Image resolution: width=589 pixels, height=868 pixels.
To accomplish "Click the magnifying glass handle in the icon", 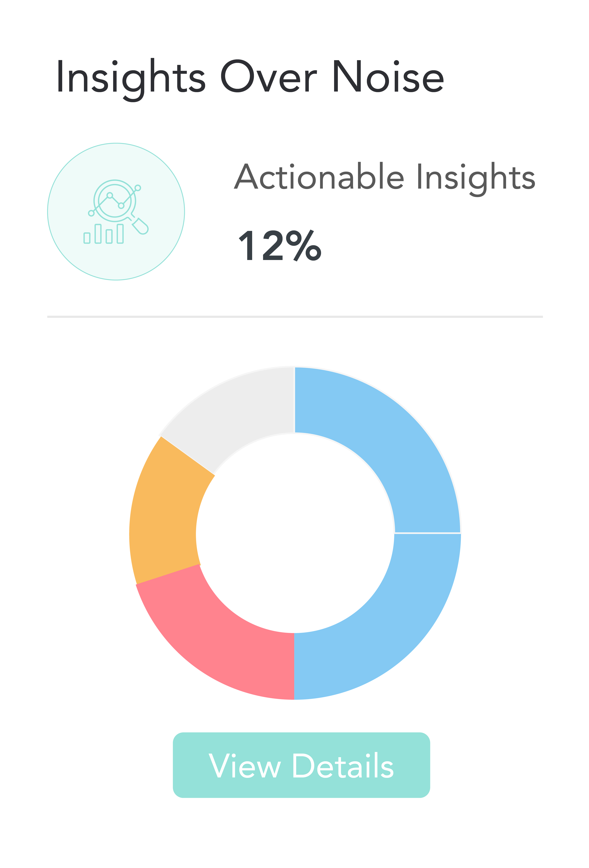I will click(141, 226).
